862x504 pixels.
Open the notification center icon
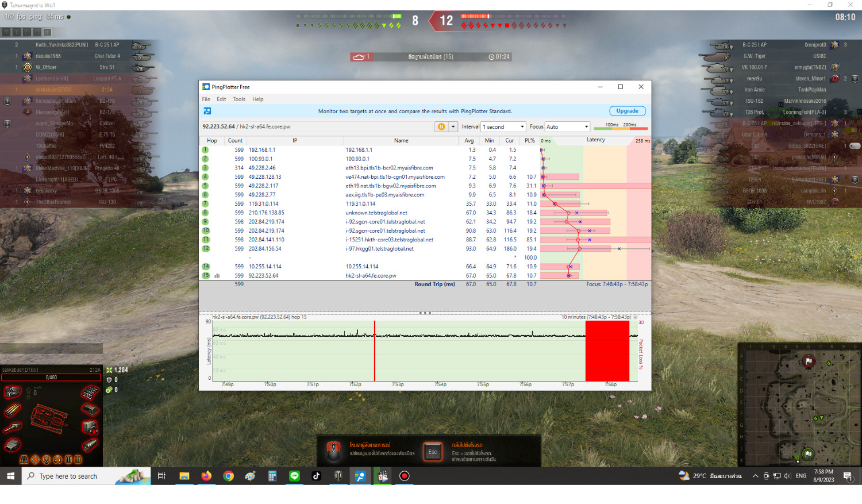point(848,476)
